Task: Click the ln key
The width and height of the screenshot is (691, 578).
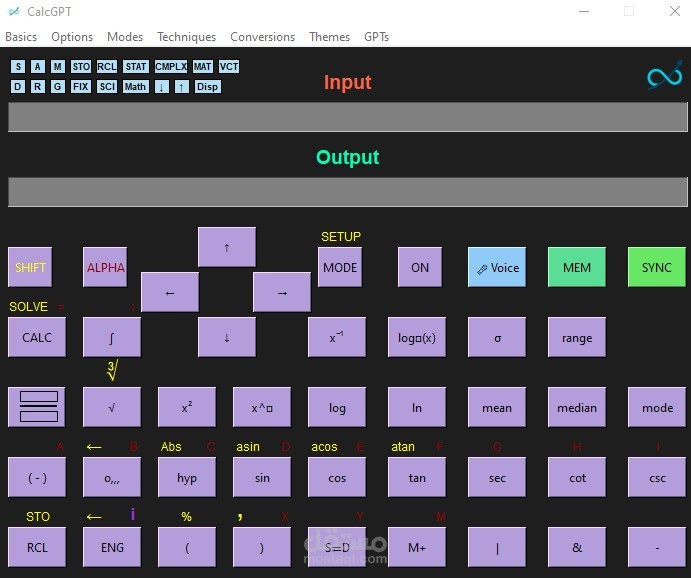Action: pos(417,407)
